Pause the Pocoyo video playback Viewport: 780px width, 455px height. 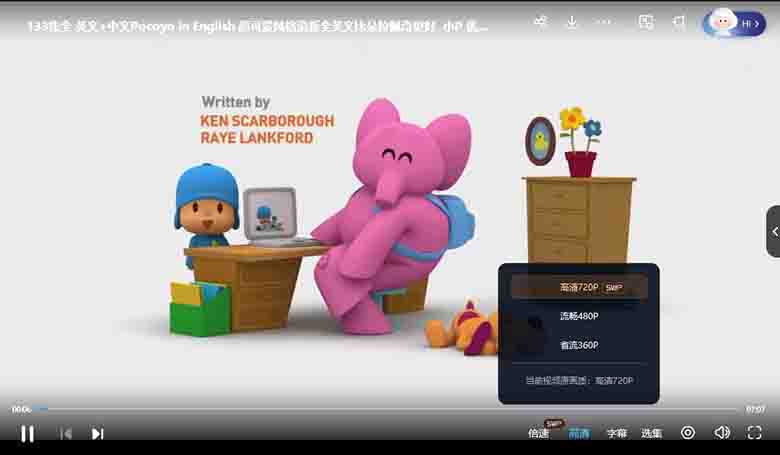[x=27, y=434]
